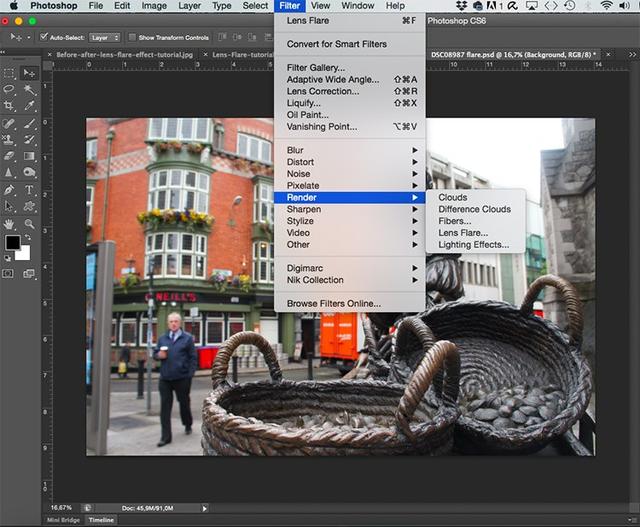Select the Move tool in toolbox
640x527 pixels.
pos(29,74)
